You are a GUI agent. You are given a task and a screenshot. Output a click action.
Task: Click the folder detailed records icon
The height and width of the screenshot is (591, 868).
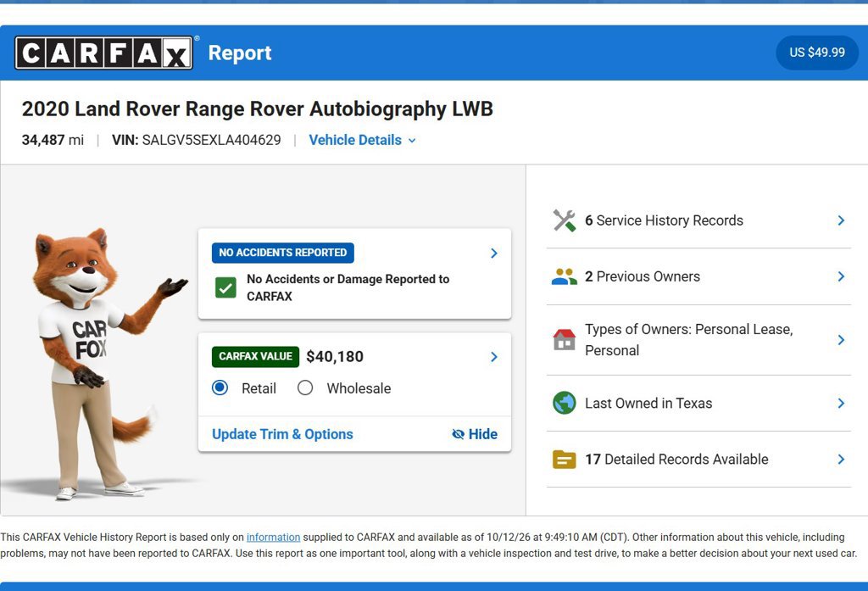point(564,460)
